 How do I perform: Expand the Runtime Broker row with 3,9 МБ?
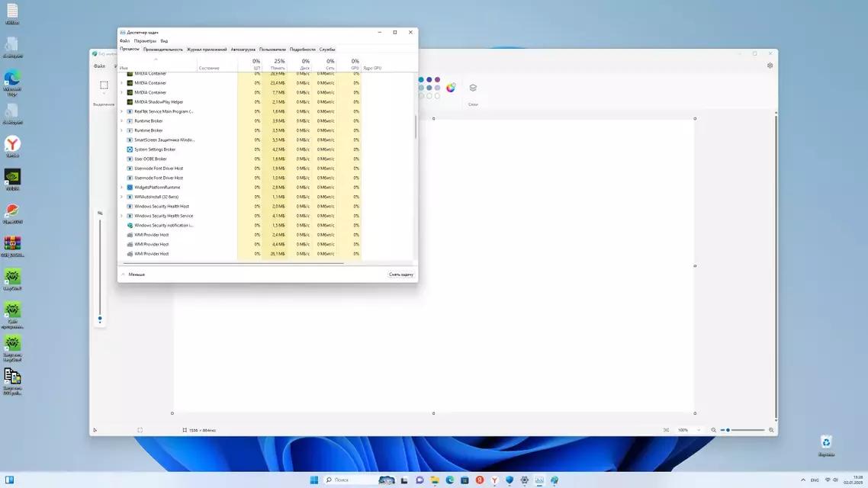[122, 120]
